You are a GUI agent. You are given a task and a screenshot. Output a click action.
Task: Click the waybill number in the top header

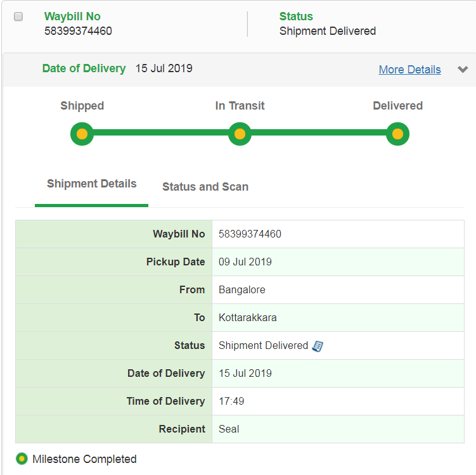tap(78, 31)
